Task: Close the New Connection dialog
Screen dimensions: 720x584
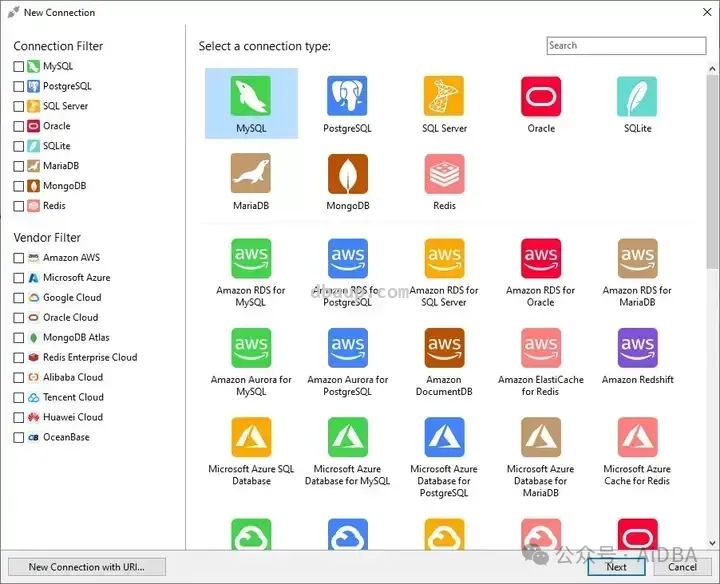Action: pos(707,12)
